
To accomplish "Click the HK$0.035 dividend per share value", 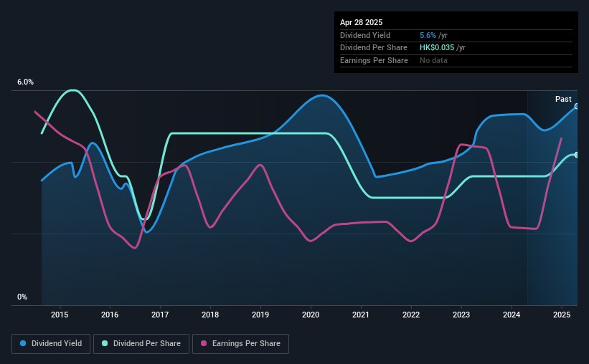I will [437, 48].
